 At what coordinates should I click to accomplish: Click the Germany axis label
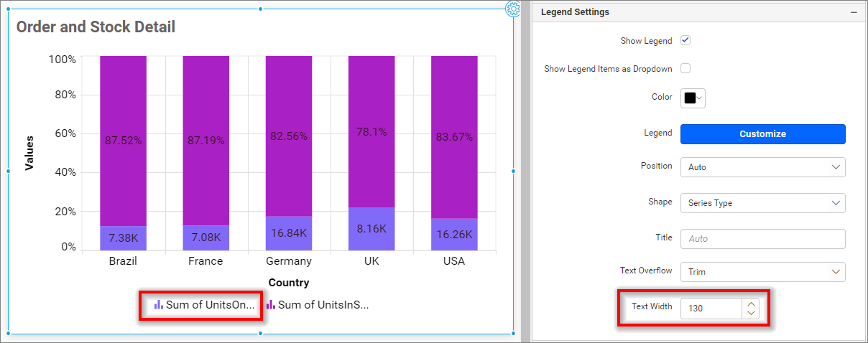click(289, 261)
